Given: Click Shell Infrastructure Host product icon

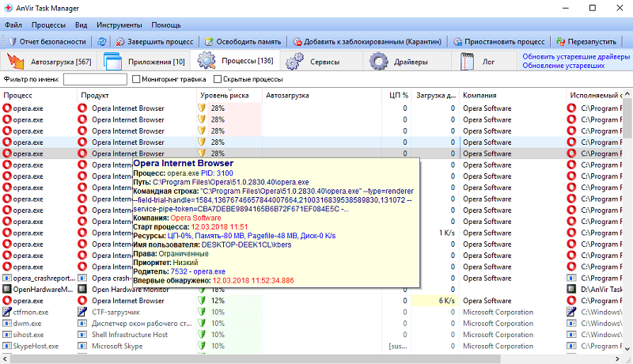Looking at the screenshot, I should coord(82,335).
